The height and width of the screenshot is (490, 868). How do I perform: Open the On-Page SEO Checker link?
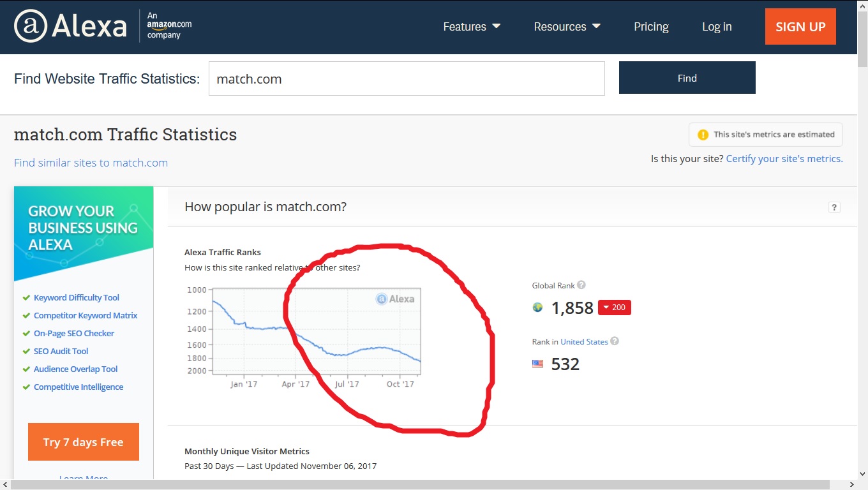74,333
